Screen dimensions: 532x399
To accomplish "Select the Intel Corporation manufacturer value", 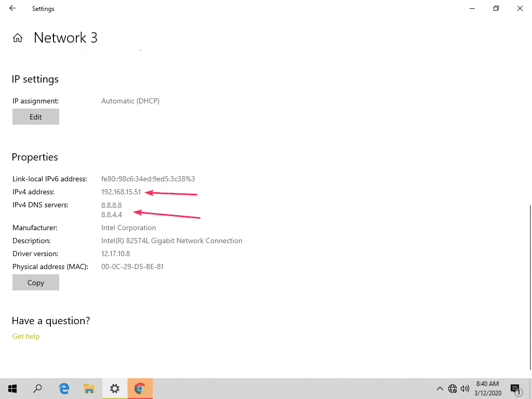I will (129, 228).
